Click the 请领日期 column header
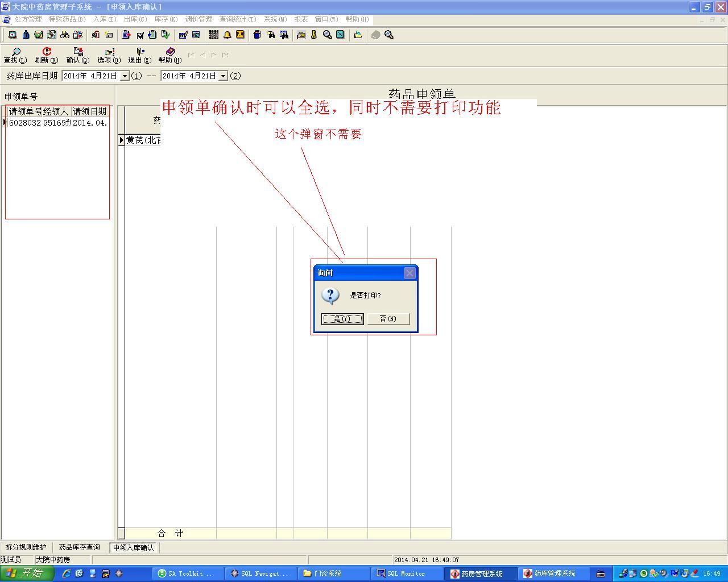728x582 pixels. (x=90, y=111)
